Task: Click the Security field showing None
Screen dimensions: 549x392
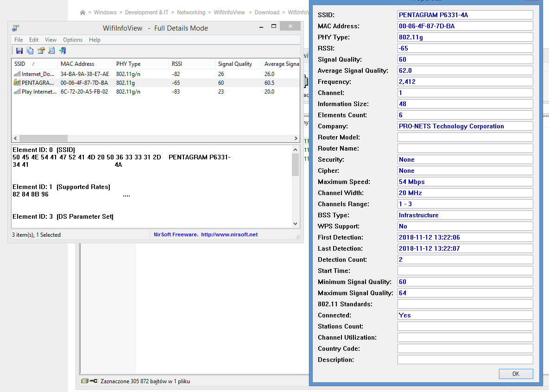Action: pos(465,159)
